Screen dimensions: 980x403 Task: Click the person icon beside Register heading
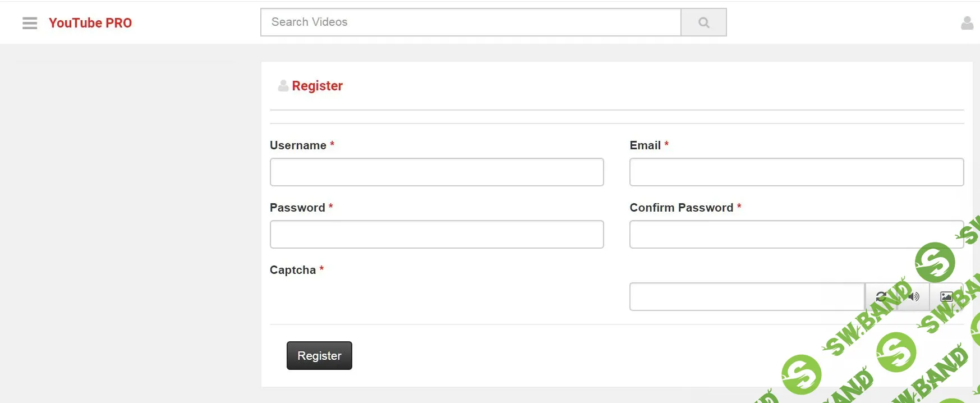[x=283, y=86]
